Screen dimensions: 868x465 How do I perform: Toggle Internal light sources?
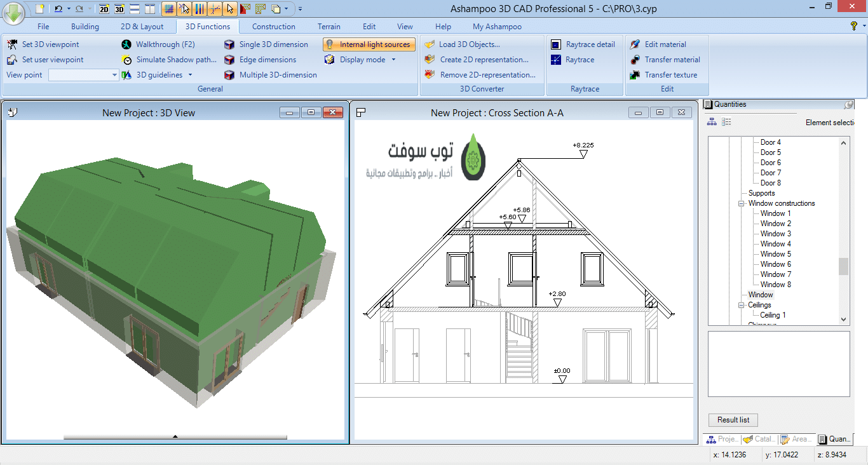pyautogui.click(x=369, y=44)
